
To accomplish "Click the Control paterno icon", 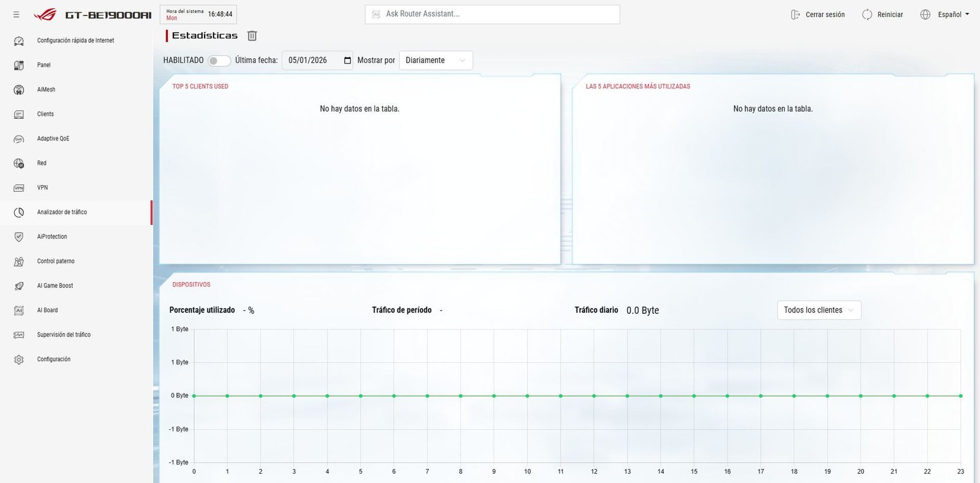I will tap(19, 262).
